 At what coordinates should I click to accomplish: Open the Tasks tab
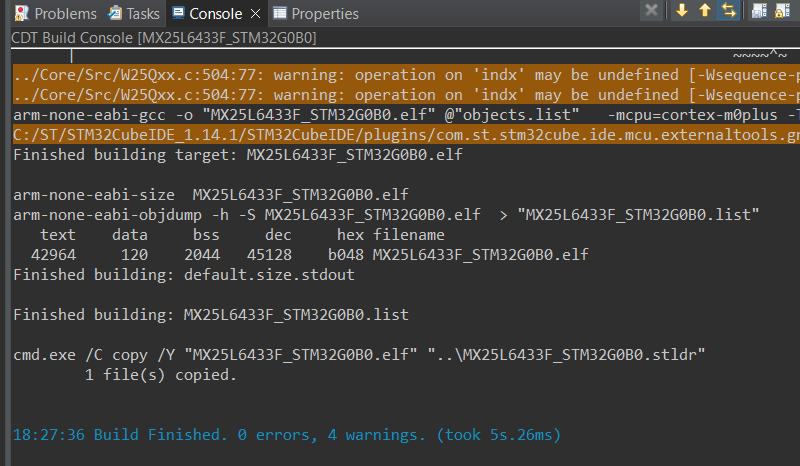click(133, 14)
